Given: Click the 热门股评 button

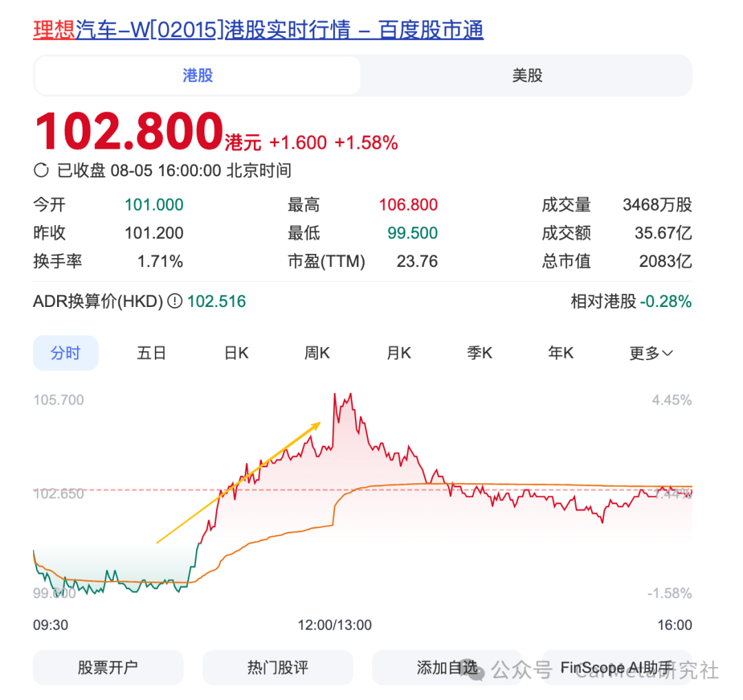Looking at the screenshot, I should click(278, 667).
